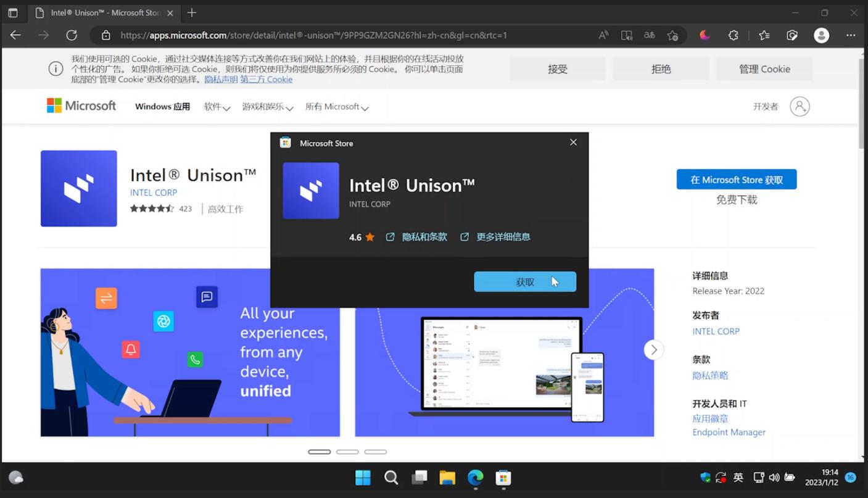868x498 pixels.
Task: Open the browser extensions puzzle icon
Action: click(x=734, y=35)
